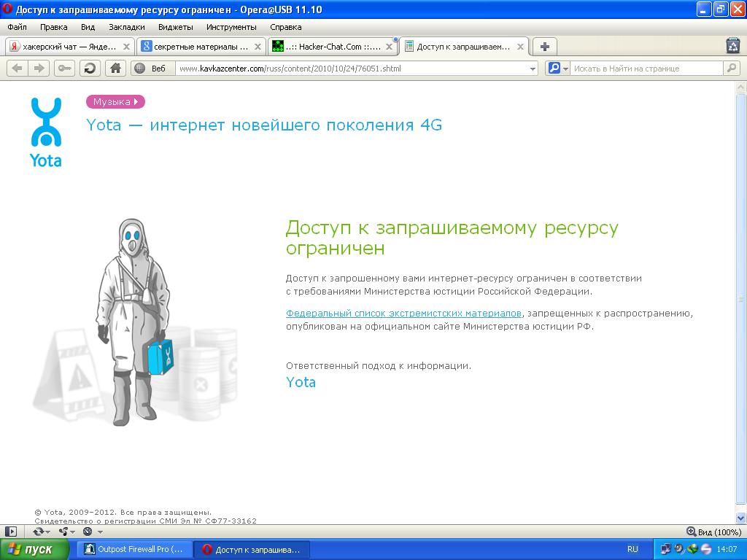Screen dimensions: 747x560
Task: Click the Музыка pink button
Action: pos(115,101)
